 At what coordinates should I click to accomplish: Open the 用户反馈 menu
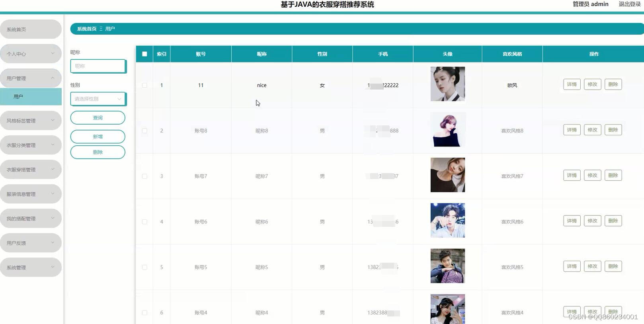tap(31, 243)
